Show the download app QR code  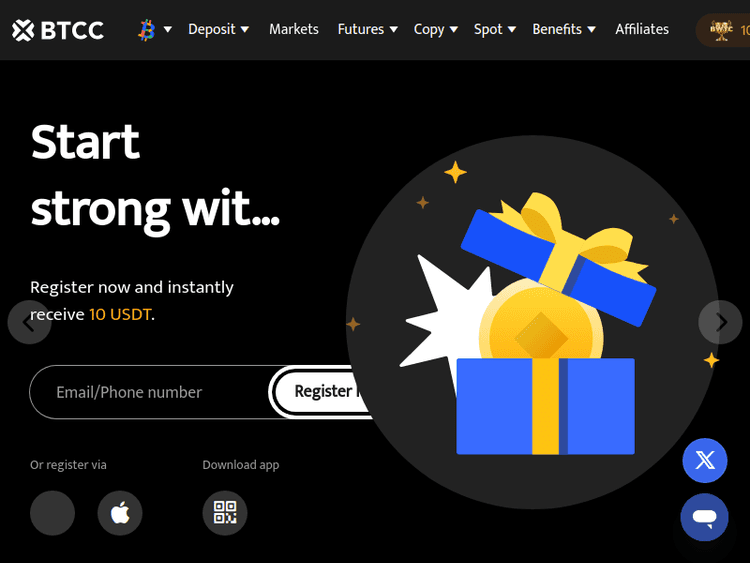point(225,513)
